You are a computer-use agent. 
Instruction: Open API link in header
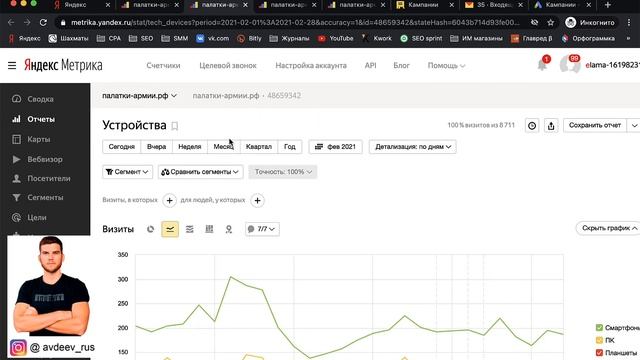coord(371,65)
